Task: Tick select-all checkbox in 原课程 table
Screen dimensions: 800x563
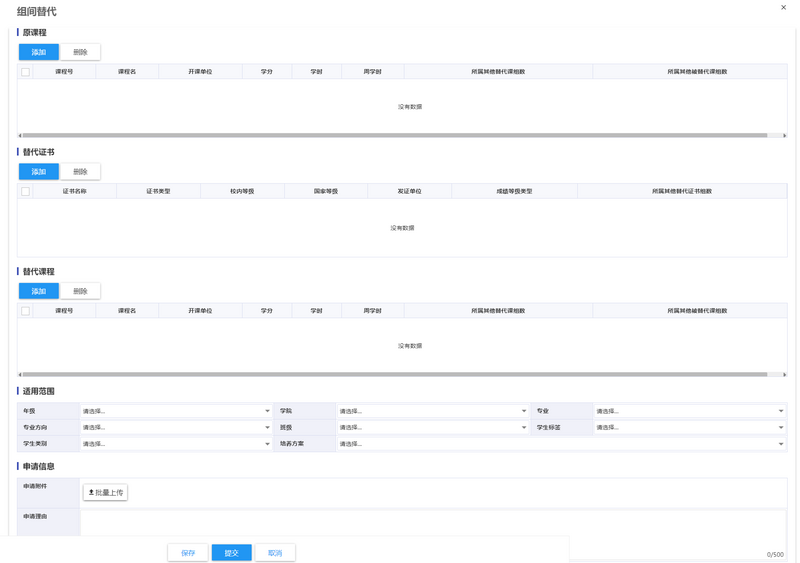Action: pos(26,72)
